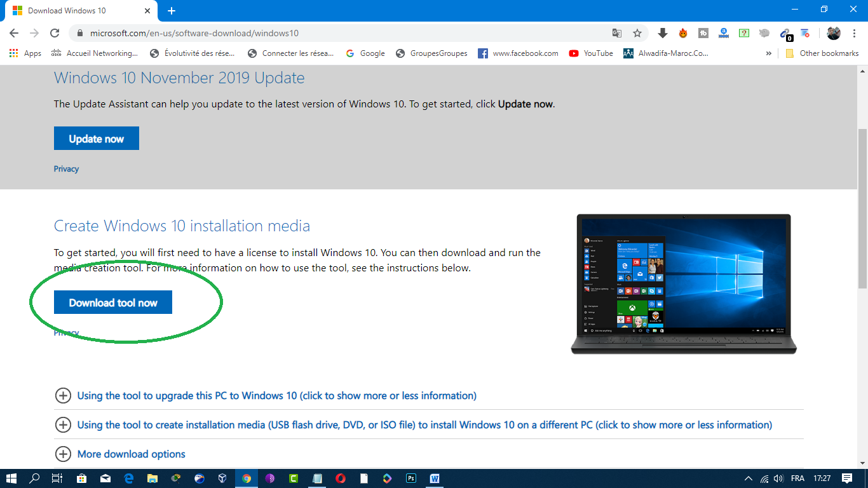This screenshot has height=488, width=868.
Task: Bookmark this page with the star icon
Action: click(x=637, y=33)
